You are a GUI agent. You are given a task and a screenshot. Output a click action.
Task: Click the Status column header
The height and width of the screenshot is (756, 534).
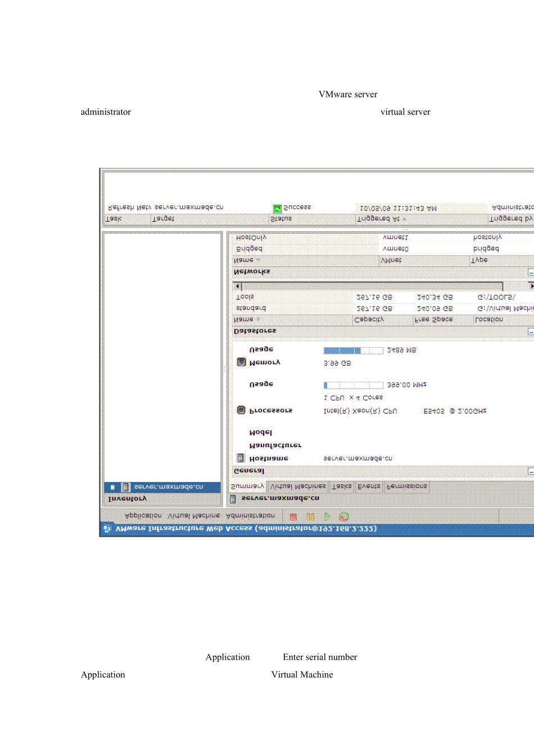(311, 219)
